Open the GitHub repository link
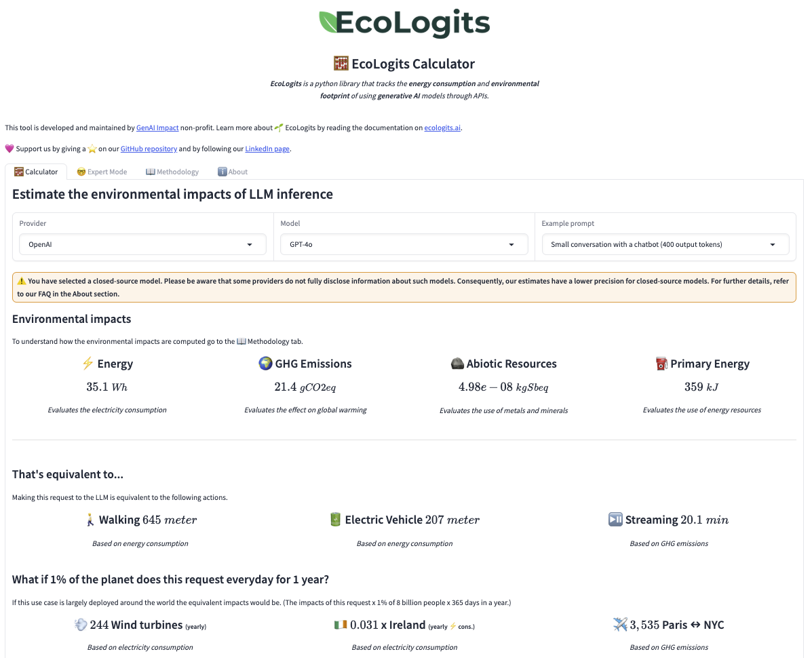Image resolution: width=812 pixels, height=658 pixels. [x=149, y=149]
